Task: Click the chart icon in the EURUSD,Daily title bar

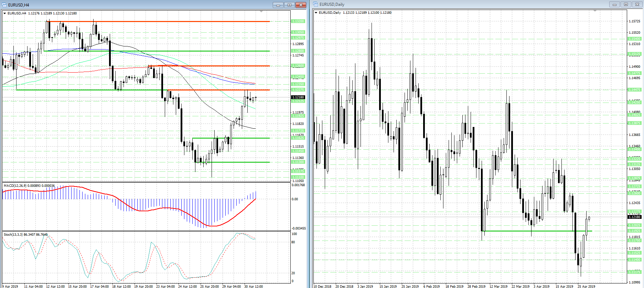Action: [315, 4]
